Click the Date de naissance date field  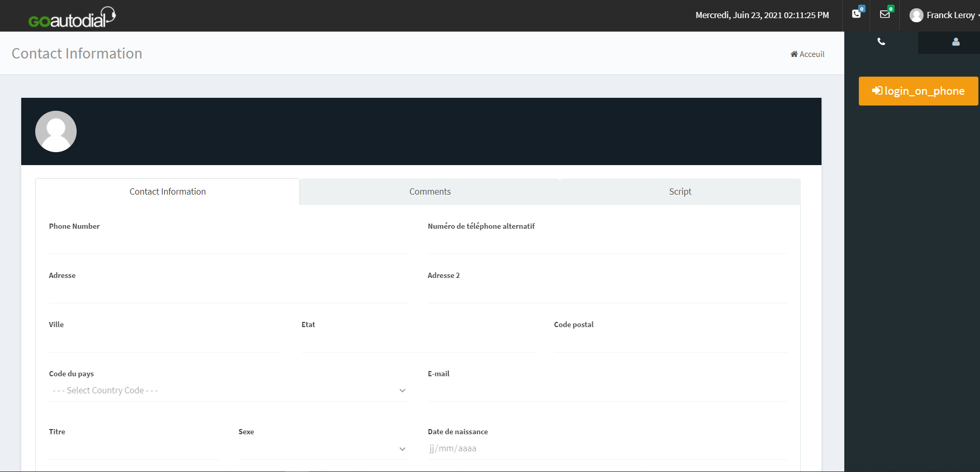click(607, 449)
